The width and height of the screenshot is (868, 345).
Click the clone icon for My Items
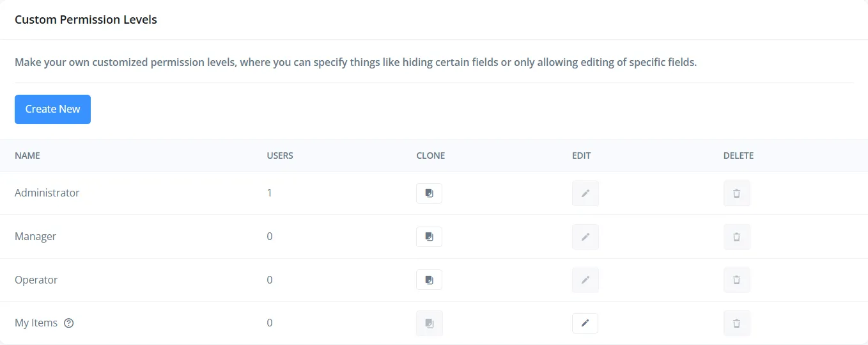(429, 323)
